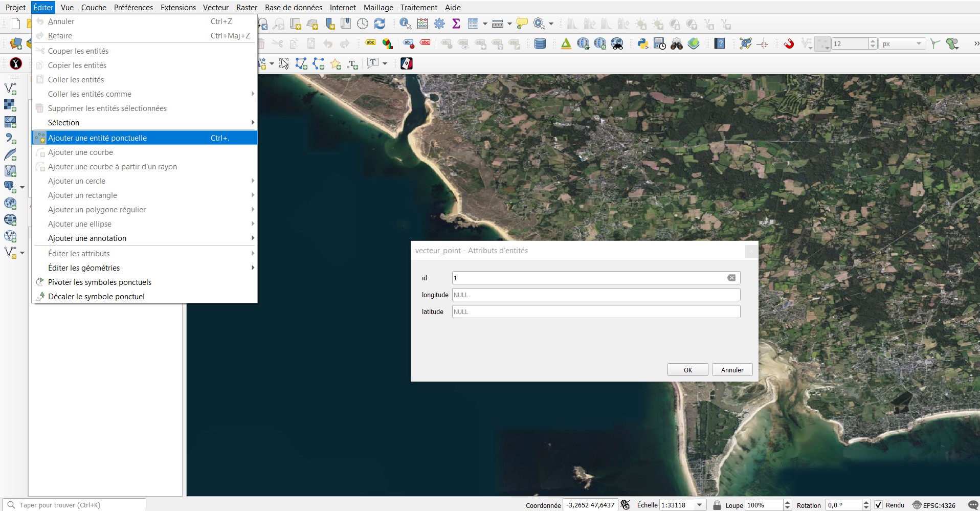The width and height of the screenshot is (980, 511).
Task: Click Décaler le symbole ponctuel entry
Action: pos(145,297)
